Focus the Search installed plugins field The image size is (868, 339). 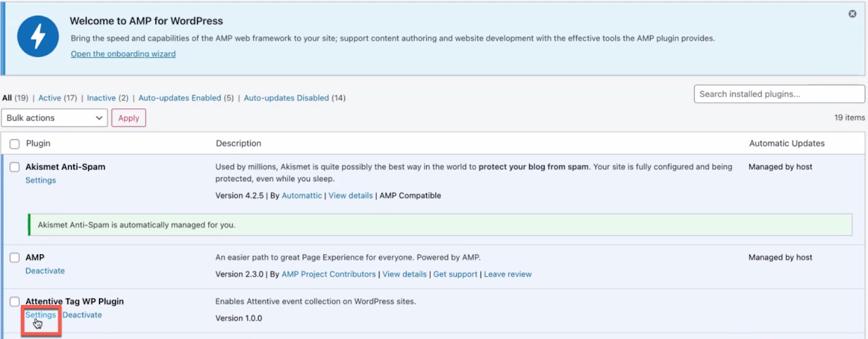click(779, 94)
